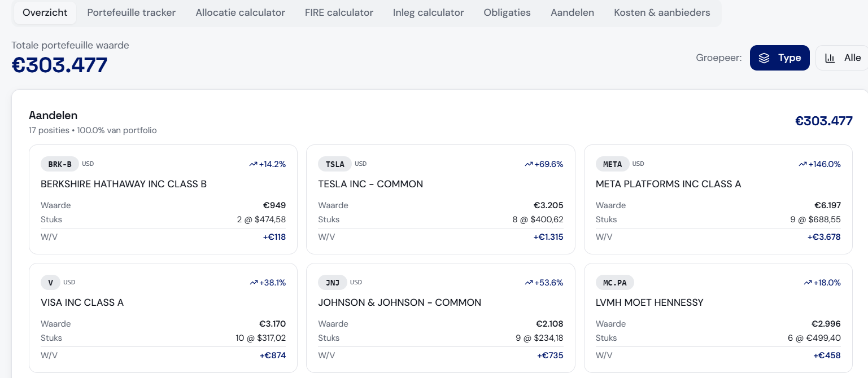868x378 pixels.
Task: Click the trend arrow icon next to +53.6%
Action: pyautogui.click(x=529, y=283)
